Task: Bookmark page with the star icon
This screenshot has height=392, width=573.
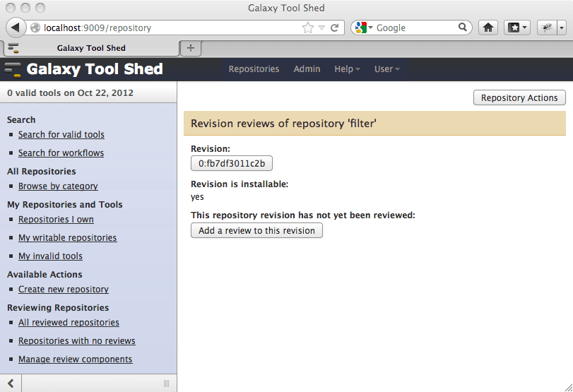Action: coord(307,28)
